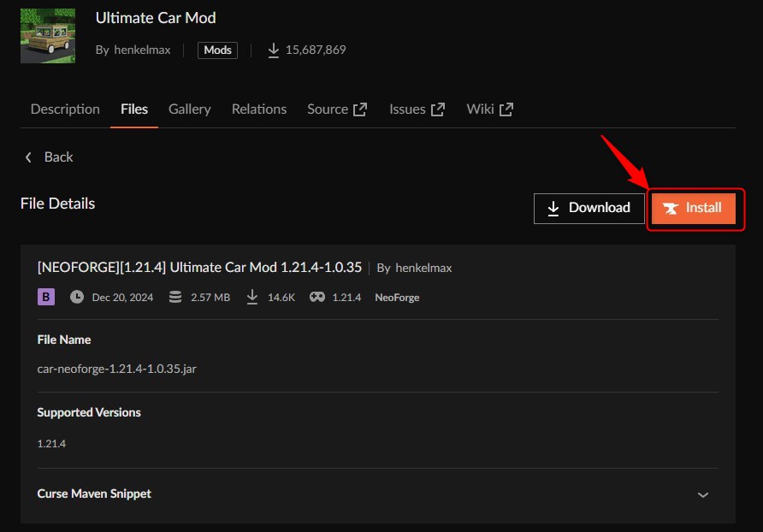This screenshot has height=532, width=763.
Task: Click the download arrow icon in Download button
Action: (x=553, y=209)
